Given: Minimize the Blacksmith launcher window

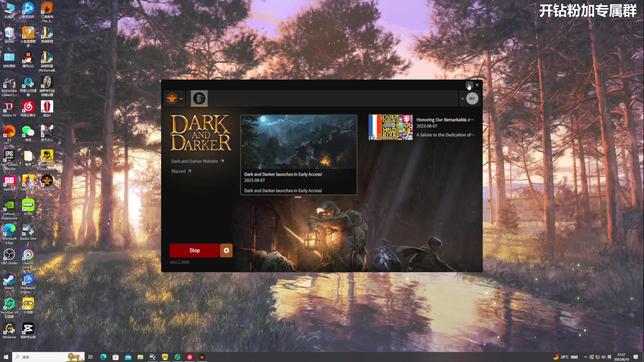Looking at the screenshot, I should [469, 85].
